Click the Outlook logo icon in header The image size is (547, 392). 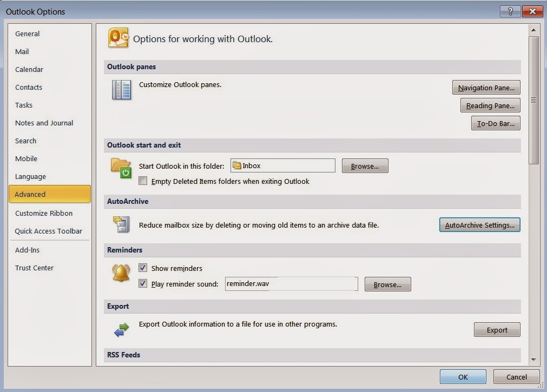[118, 38]
